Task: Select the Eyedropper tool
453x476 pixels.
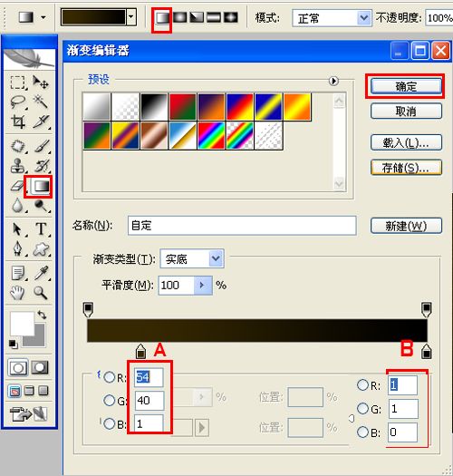Action: [x=41, y=273]
